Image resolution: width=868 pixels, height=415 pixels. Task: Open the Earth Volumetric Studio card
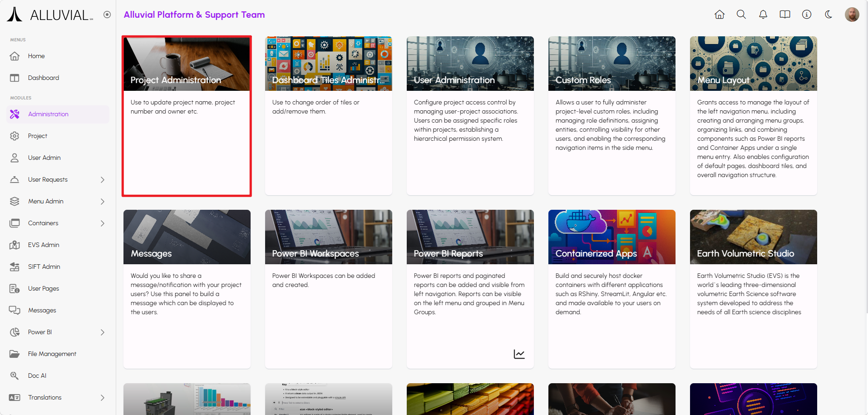(754, 289)
